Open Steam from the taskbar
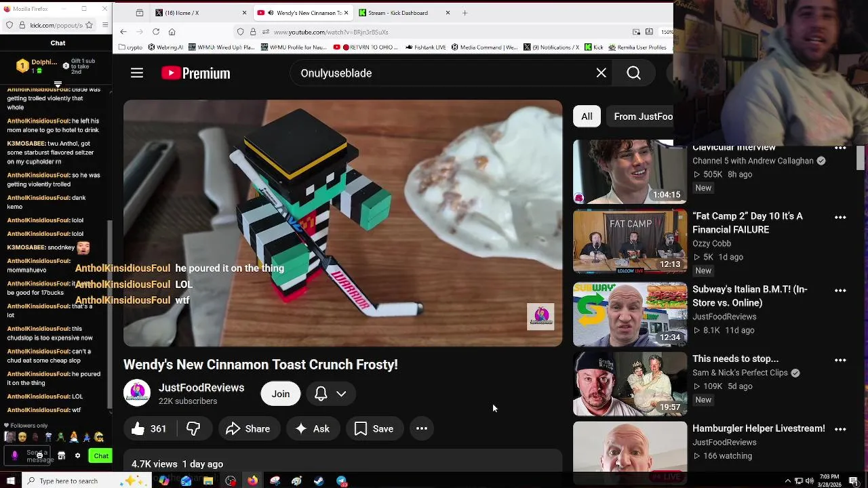 319,481
